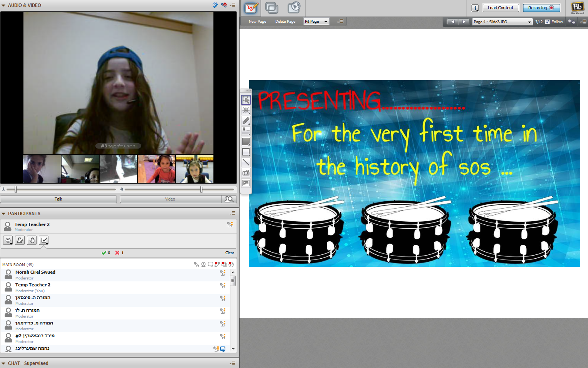Screen dimensions: 588x368
Task: Toggle the Talk button
Action: click(58, 199)
